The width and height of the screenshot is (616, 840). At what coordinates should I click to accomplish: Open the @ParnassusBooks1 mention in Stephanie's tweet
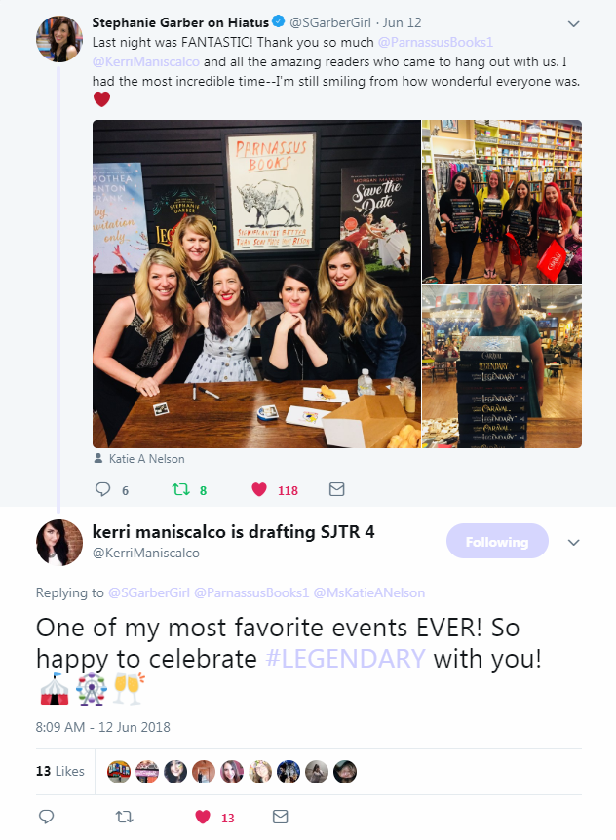(x=436, y=42)
